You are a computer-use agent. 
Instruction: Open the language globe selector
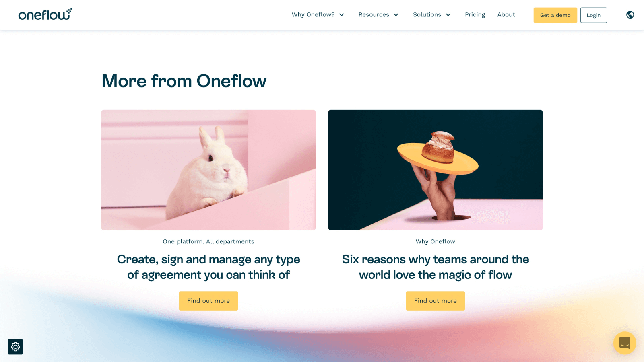click(x=630, y=15)
